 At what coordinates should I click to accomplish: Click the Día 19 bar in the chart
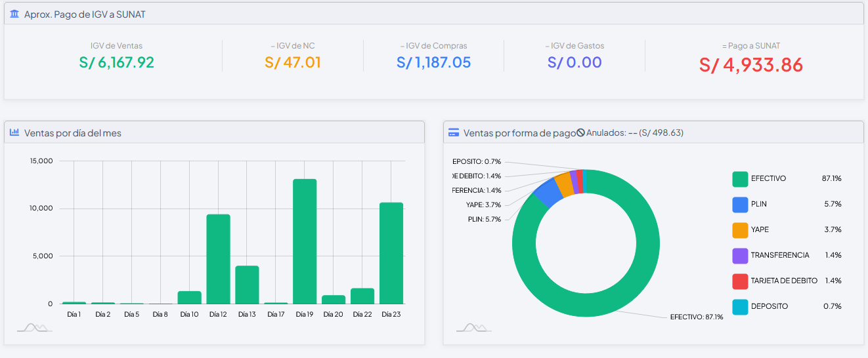305,241
